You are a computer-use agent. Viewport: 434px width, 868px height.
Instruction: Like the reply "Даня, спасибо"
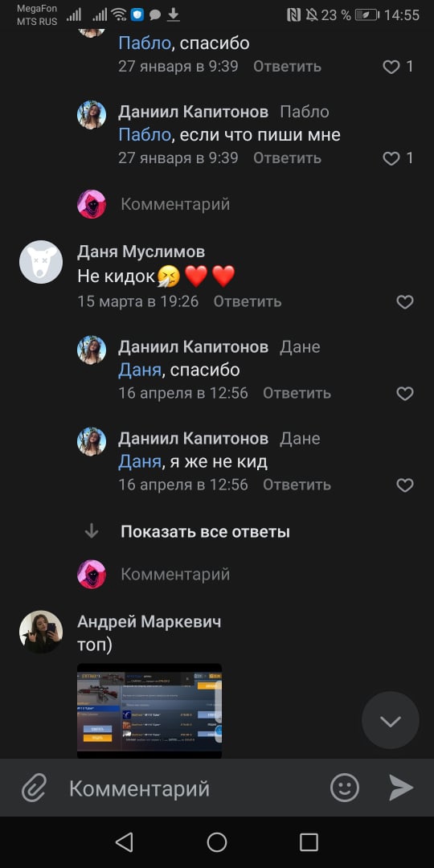pos(405,393)
